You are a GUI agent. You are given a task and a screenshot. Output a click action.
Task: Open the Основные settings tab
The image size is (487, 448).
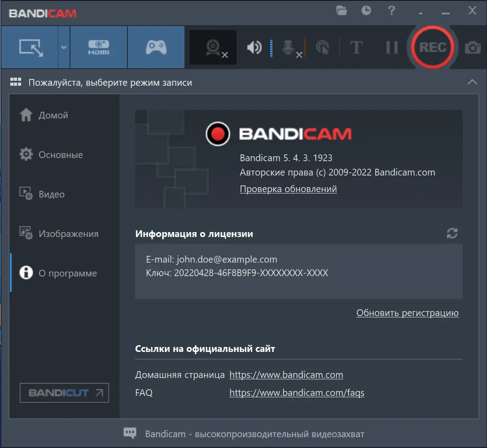51,155
